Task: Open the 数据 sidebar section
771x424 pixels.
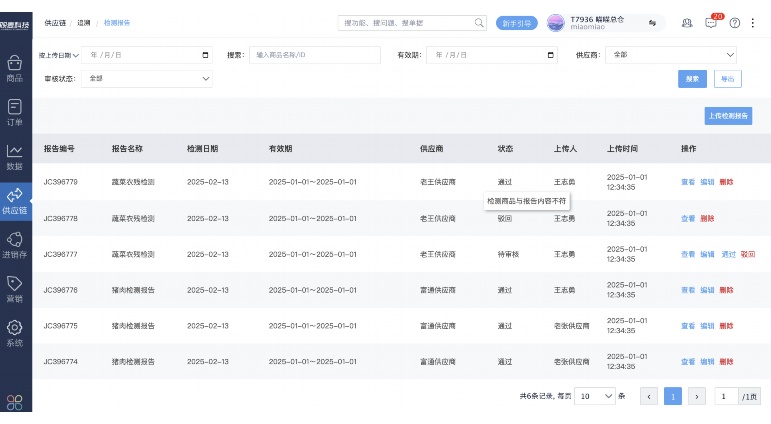Action: (15, 157)
